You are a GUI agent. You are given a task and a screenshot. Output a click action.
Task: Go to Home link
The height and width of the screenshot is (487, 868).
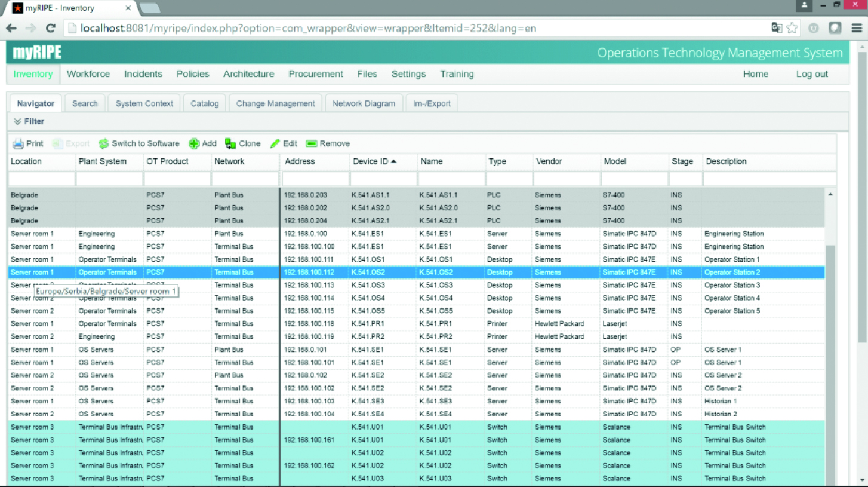[x=755, y=74]
